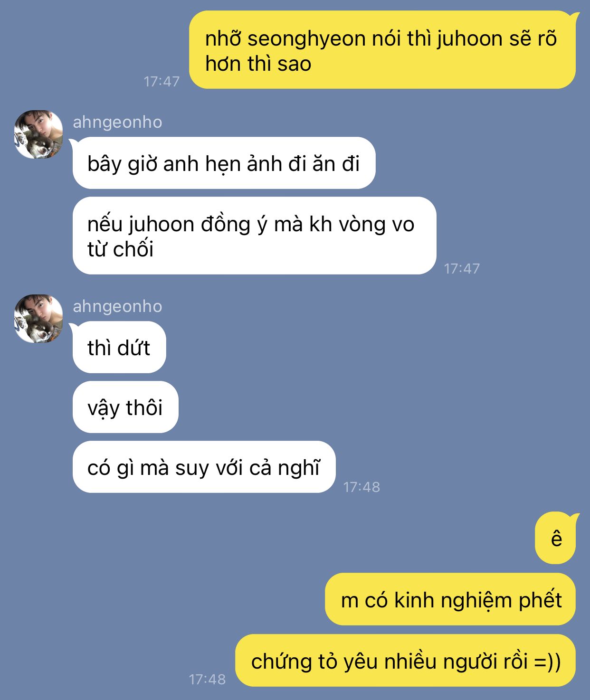This screenshot has height=700, width=590.
Task: Select the message 'chứng tỏ yêu nhiều người rồi =))'
Action: pyautogui.click(x=406, y=661)
